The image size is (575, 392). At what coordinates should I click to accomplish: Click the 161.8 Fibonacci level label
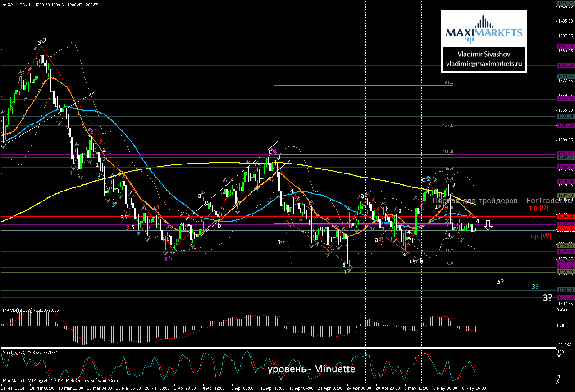[x=448, y=83]
